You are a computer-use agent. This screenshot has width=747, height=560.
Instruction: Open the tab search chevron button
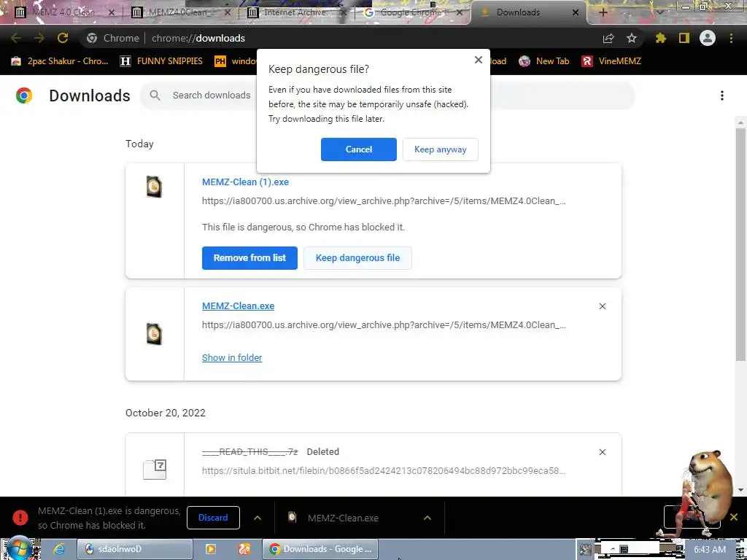coord(660,12)
